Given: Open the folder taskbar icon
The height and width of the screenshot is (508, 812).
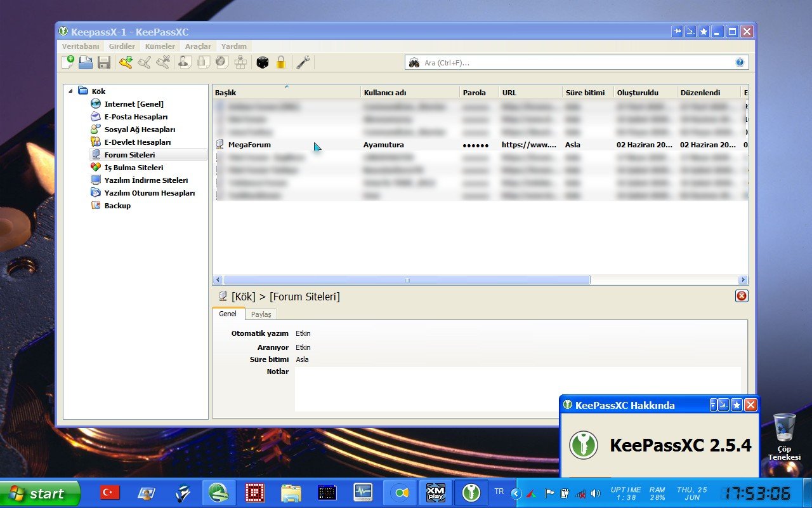Looking at the screenshot, I should [x=291, y=493].
